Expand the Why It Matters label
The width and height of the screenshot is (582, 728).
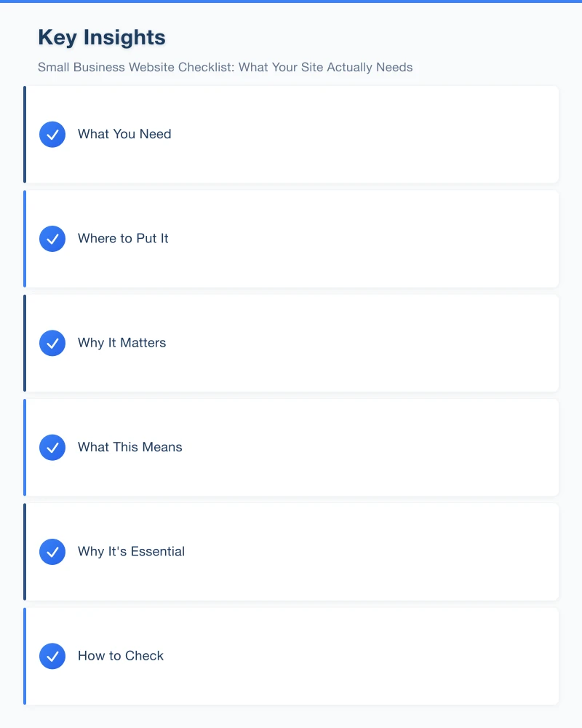[121, 343]
